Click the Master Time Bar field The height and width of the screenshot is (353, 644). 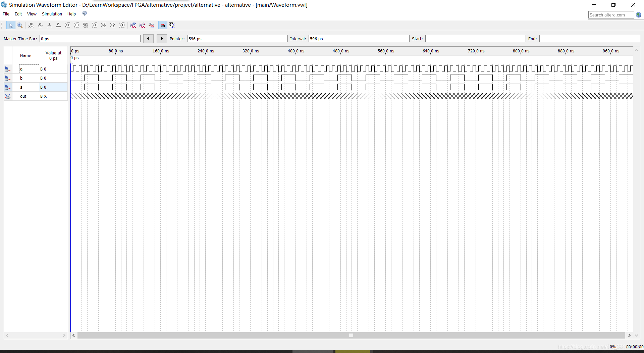[90, 39]
